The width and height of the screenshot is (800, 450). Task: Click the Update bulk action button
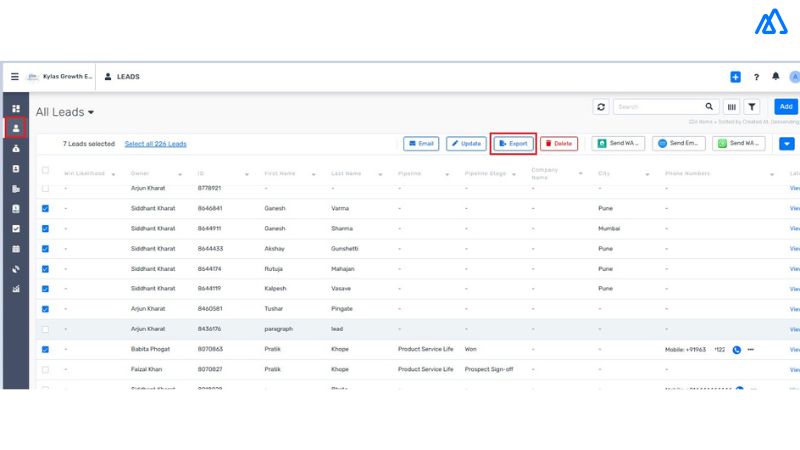[466, 144]
